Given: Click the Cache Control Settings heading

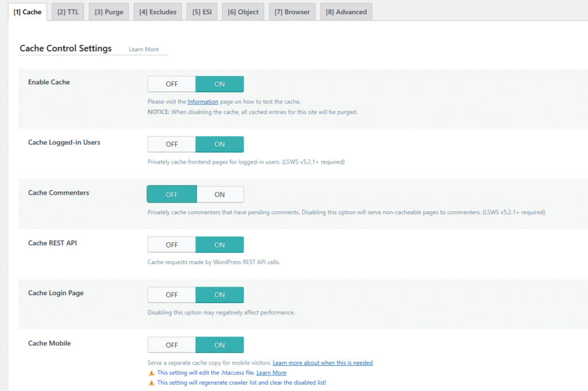Looking at the screenshot, I should 65,48.
